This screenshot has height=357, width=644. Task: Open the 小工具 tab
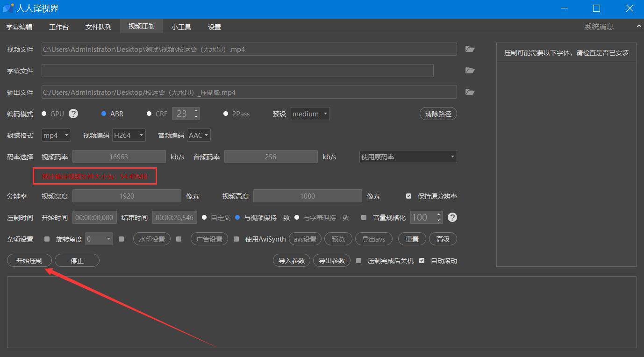tap(181, 27)
